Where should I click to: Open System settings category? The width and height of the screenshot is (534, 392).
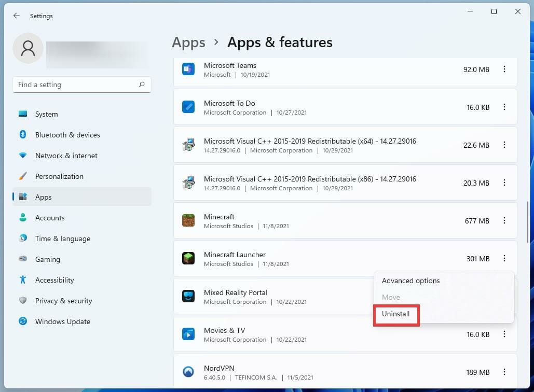click(x=82, y=114)
